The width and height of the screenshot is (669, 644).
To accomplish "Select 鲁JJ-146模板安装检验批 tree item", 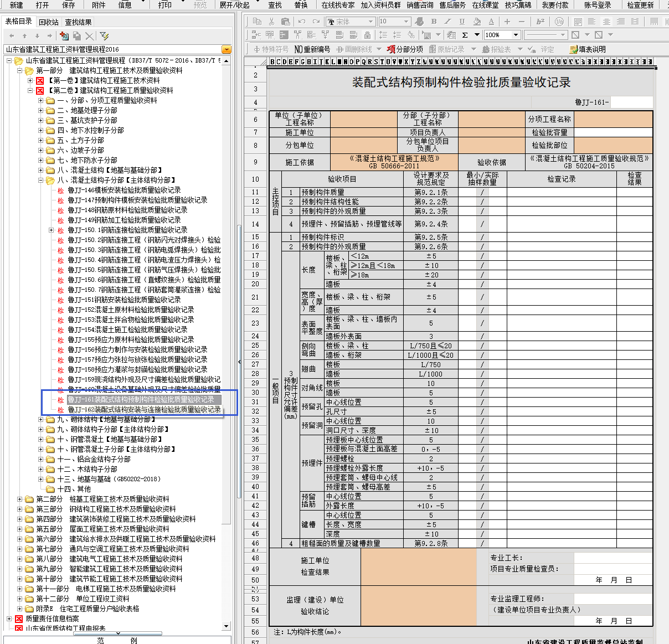I will [x=124, y=190].
